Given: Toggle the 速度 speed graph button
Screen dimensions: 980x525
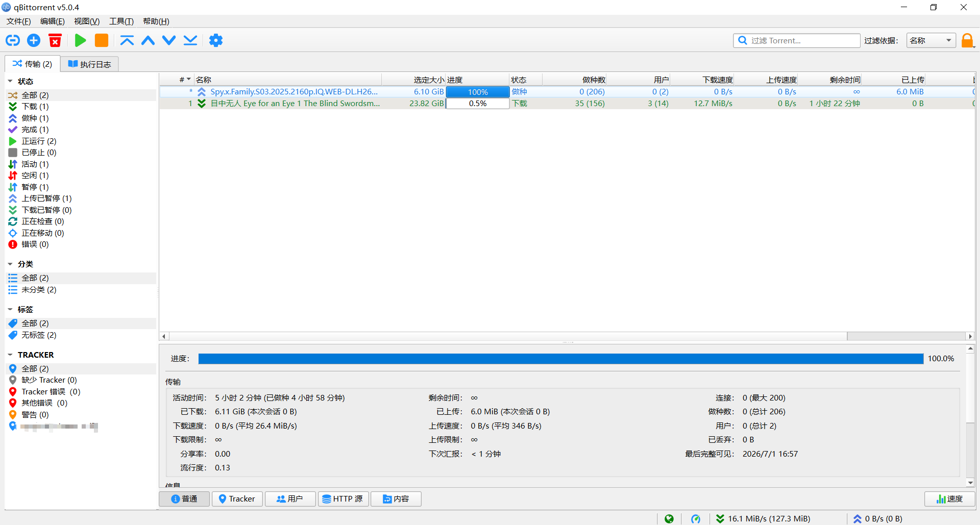Looking at the screenshot, I should [949, 499].
